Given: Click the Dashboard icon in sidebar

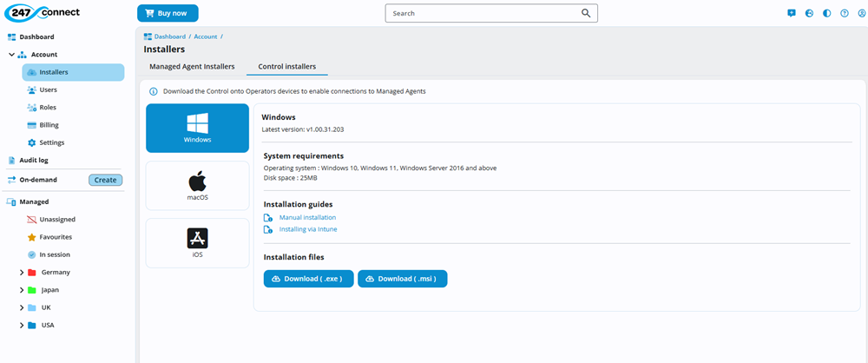Looking at the screenshot, I should 11,37.
